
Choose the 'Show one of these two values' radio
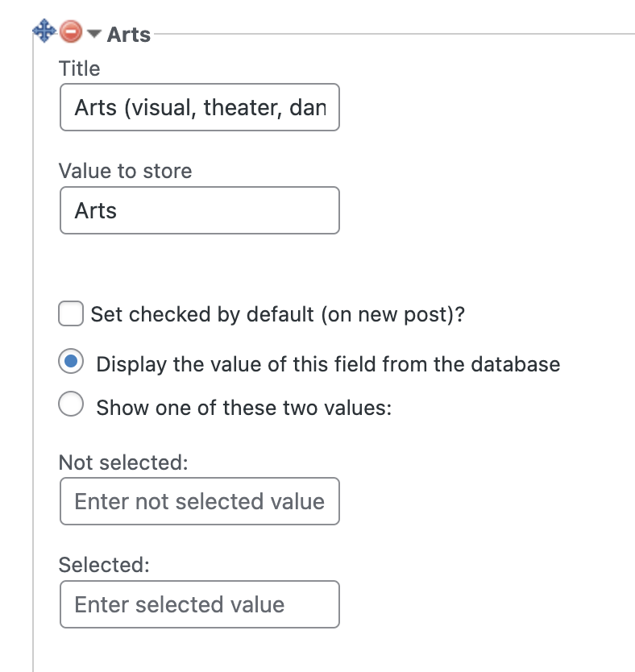[x=71, y=404]
